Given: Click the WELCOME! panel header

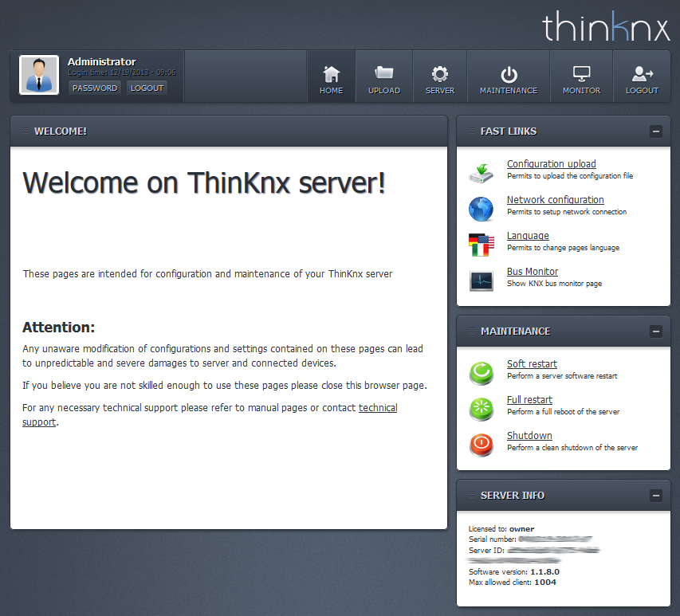Looking at the screenshot, I should tap(229, 131).
